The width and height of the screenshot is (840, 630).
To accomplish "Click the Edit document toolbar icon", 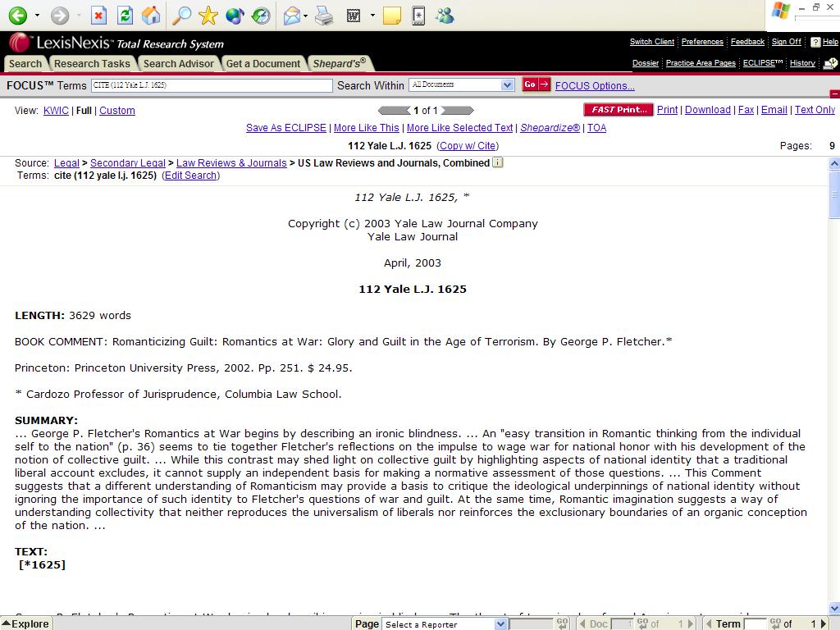I will click(354, 16).
